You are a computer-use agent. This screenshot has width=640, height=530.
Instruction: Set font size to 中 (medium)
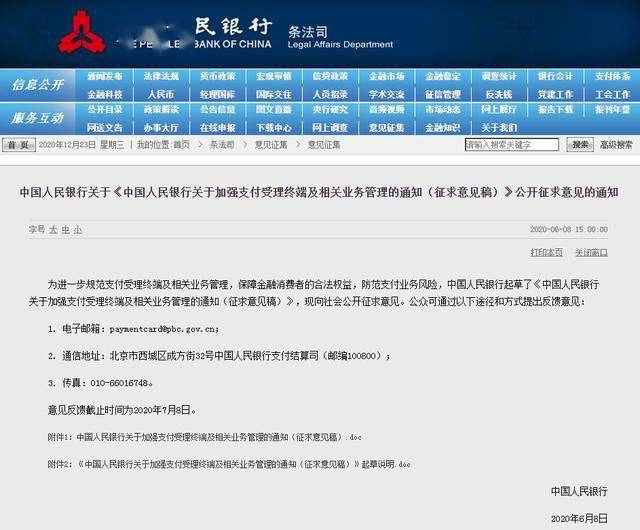point(66,230)
